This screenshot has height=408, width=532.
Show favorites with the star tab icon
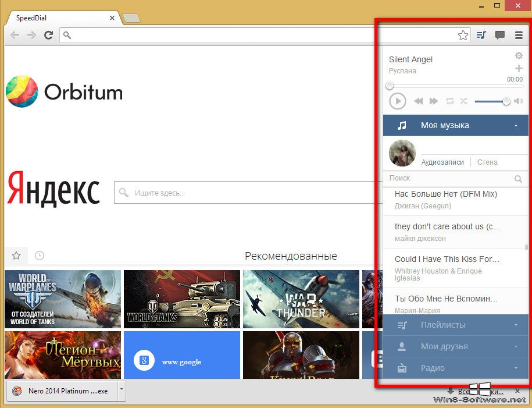[16, 256]
